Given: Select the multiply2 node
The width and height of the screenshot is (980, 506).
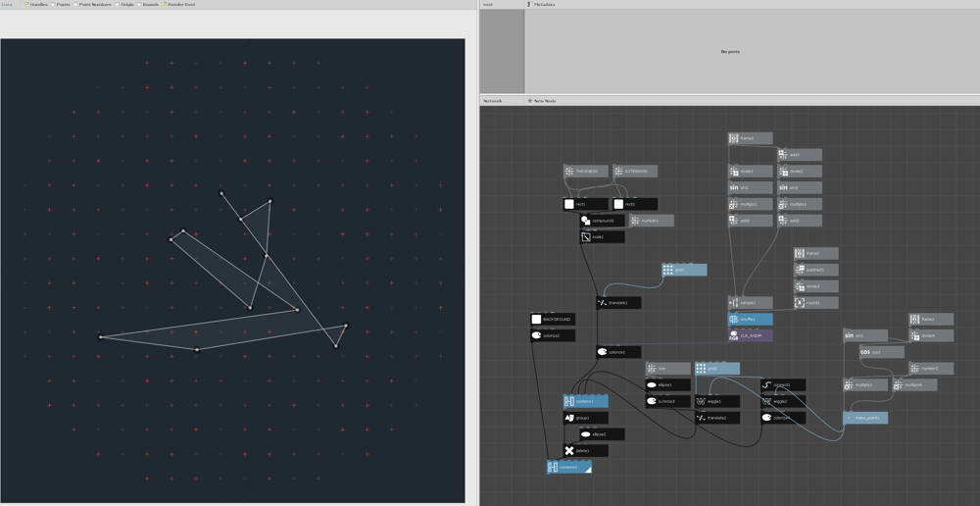Looking at the screenshot, I should [800, 204].
